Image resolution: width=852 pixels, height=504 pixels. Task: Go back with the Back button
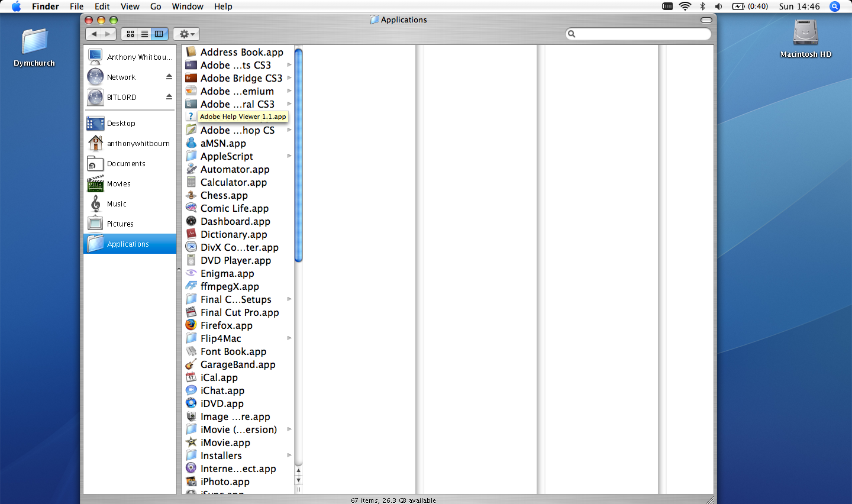tap(93, 34)
